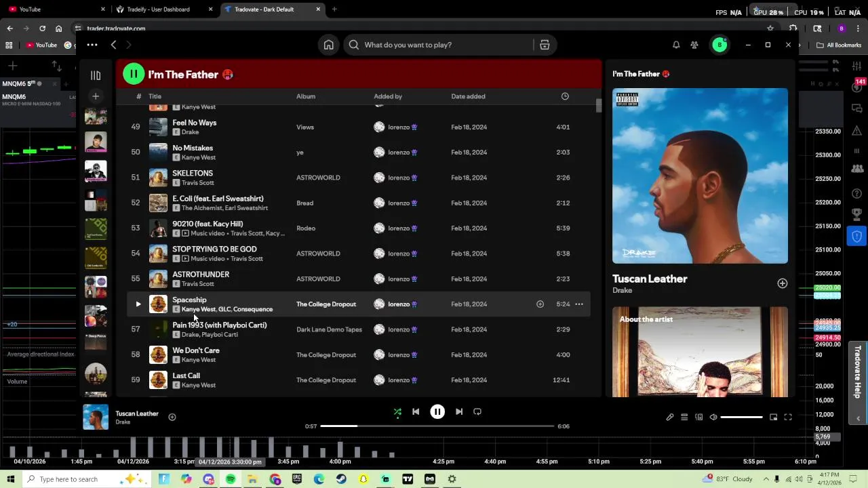Open browser three-dot menu
This screenshot has height=488, width=868.
click(x=857, y=28)
